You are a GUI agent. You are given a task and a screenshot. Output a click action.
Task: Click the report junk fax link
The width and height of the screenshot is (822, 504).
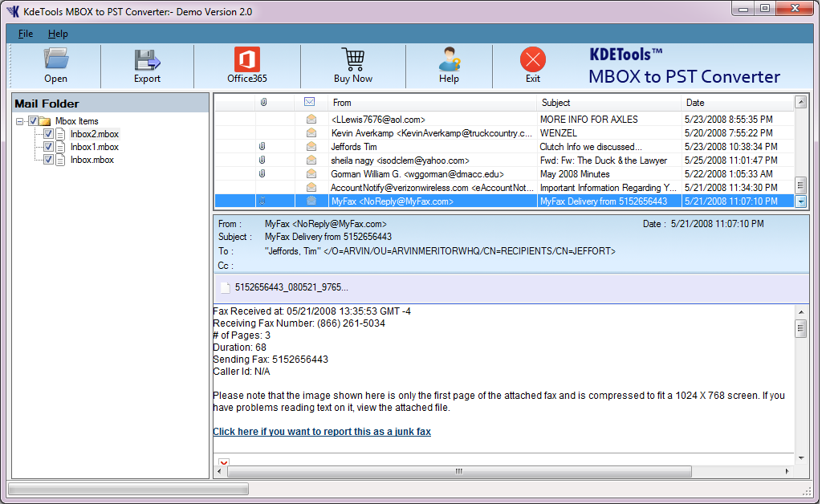pyautogui.click(x=322, y=432)
